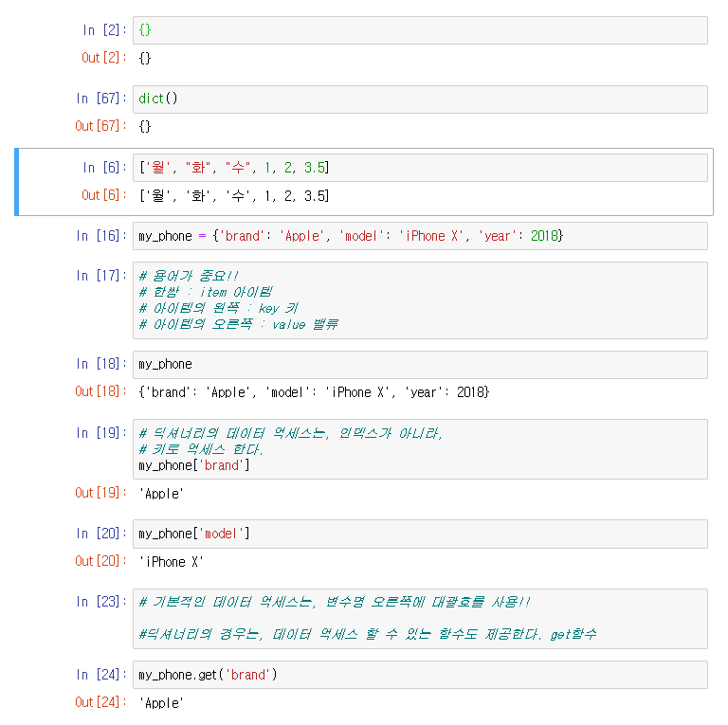Select the list cell with '월', "화", "수"

pyautogui.click(x=420, y=168)
